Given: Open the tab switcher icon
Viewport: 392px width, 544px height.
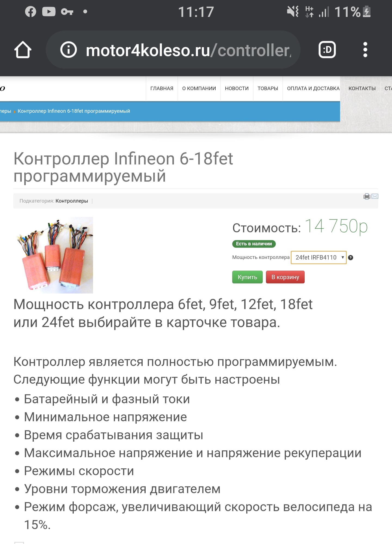Looking at the screenshot, I should click(x=327, y=50).
